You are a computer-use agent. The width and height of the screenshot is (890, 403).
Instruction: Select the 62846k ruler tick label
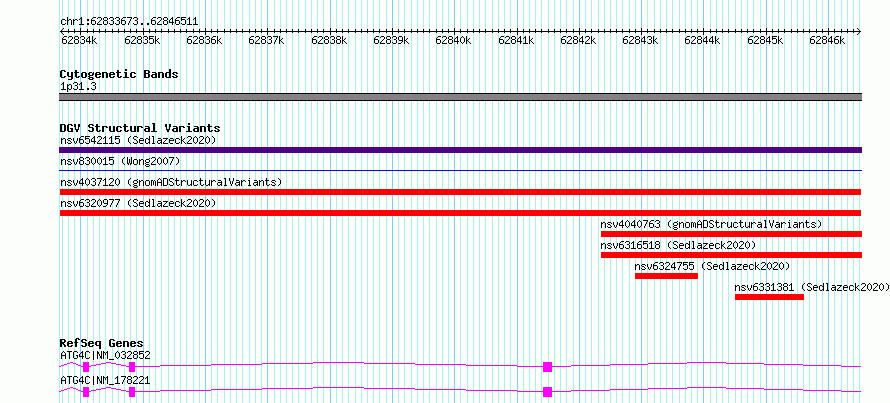828,40
